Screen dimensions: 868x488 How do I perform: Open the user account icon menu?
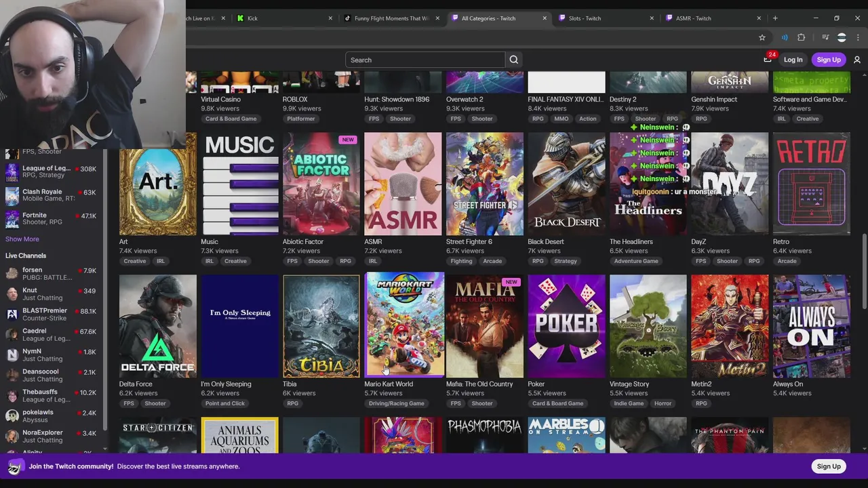pos(857,60)
